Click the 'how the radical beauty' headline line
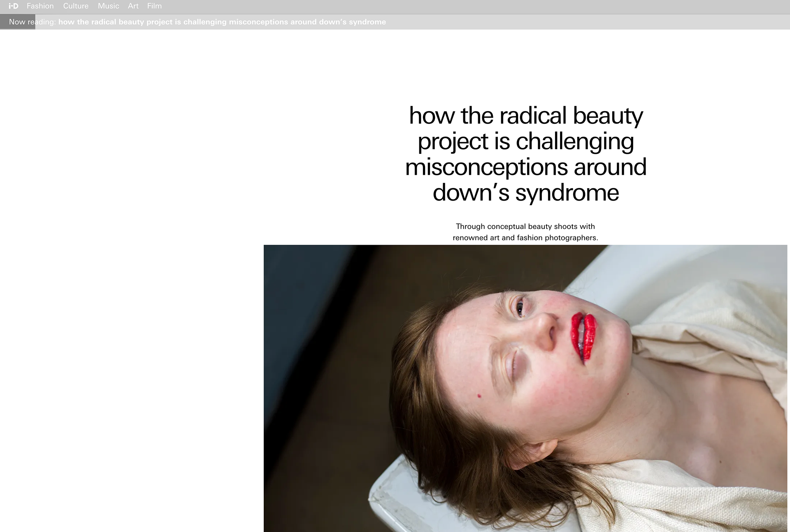Screen dimensions: 790x532 click(x=525, y=116)
